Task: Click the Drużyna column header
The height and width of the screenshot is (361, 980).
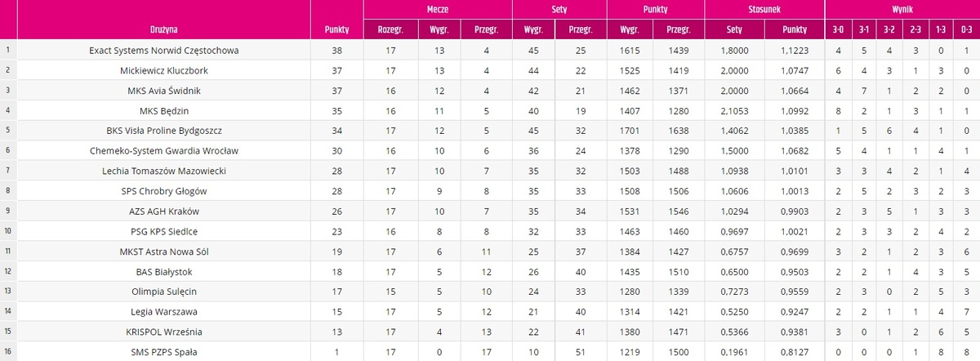Action: click(x=164, y=29)
